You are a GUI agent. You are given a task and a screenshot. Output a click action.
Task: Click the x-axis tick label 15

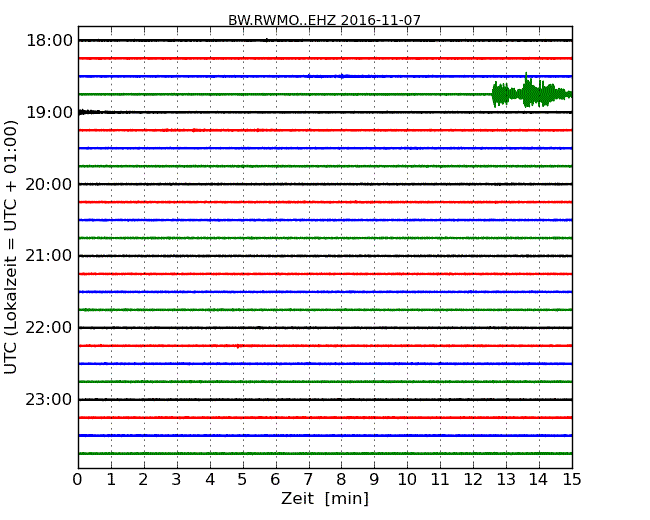[x=572, y=480]
